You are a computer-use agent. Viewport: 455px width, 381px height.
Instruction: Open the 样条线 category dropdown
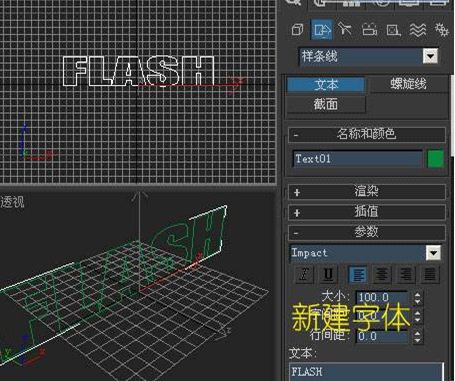click(430, 56)
